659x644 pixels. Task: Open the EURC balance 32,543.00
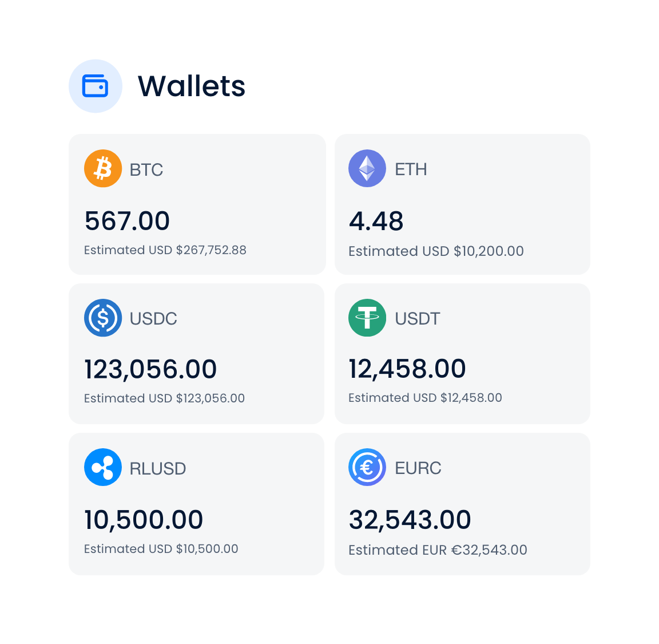click(410, 520)
